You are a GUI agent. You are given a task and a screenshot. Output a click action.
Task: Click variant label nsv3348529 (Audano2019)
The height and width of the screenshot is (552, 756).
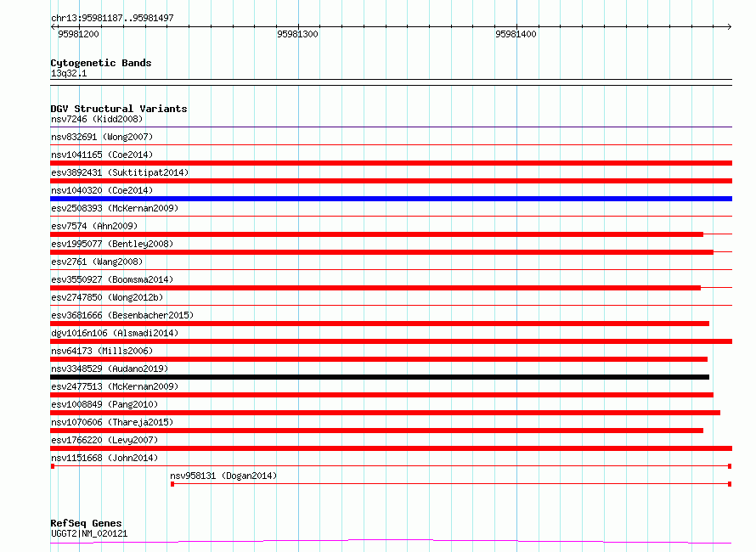(x=110, y=369)
